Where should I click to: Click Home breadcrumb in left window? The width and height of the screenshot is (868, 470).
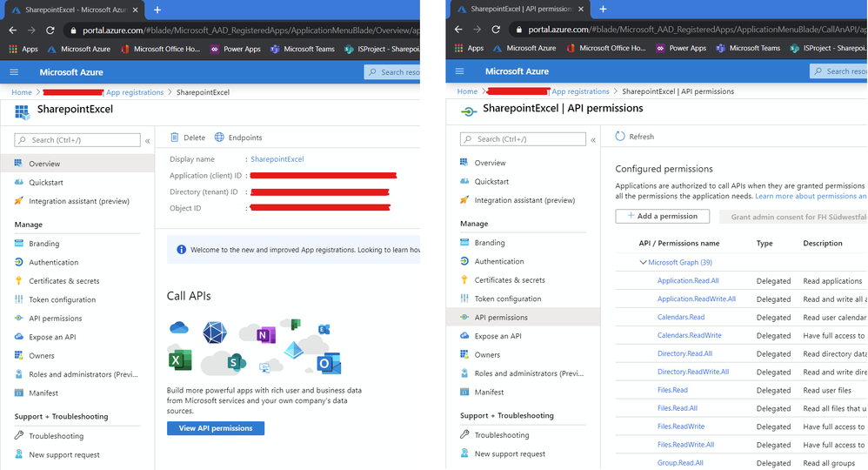[22, 92]
